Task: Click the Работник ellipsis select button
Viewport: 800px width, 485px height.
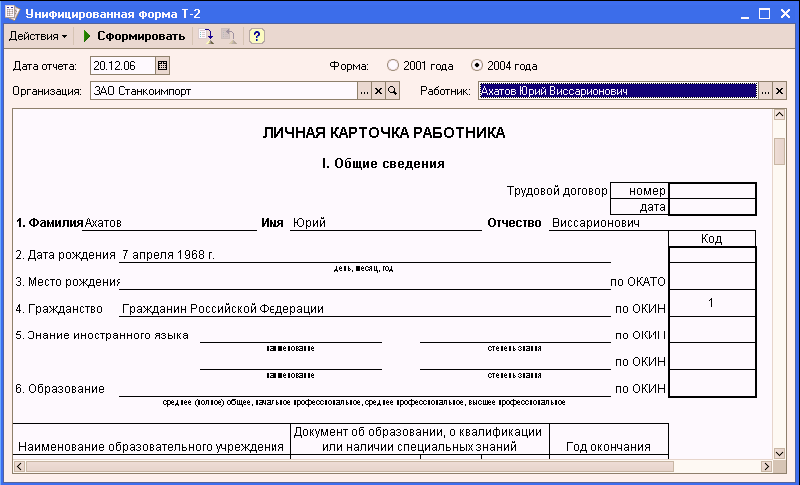Action: tap(765, 91)
